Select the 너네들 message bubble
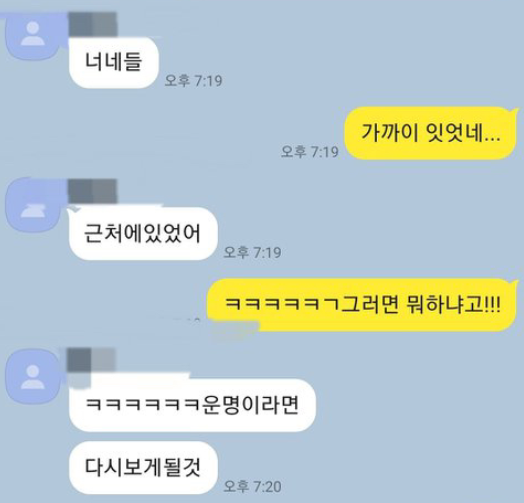 [114, 62]
